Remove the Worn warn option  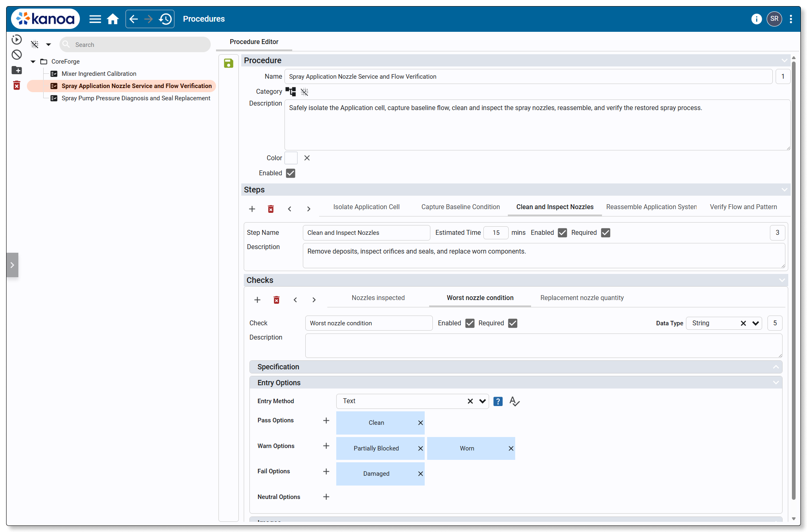pyautogui.click(x=511, y=448)
